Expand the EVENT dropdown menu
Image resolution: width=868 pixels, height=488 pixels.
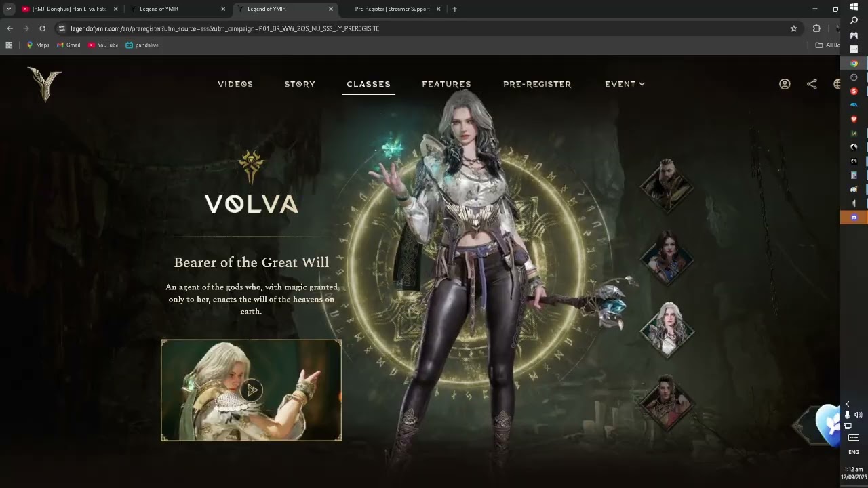click(625, 84)
